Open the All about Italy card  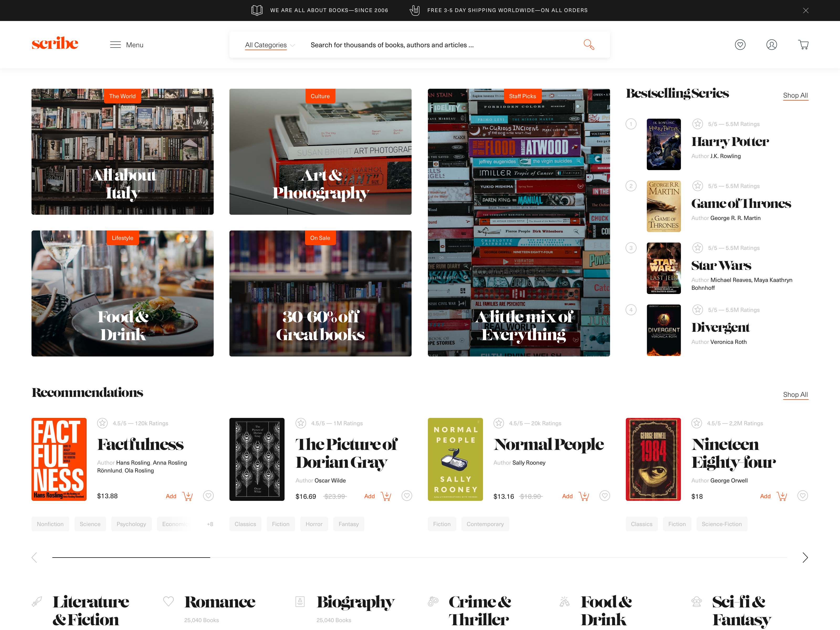tap(123, 151)
